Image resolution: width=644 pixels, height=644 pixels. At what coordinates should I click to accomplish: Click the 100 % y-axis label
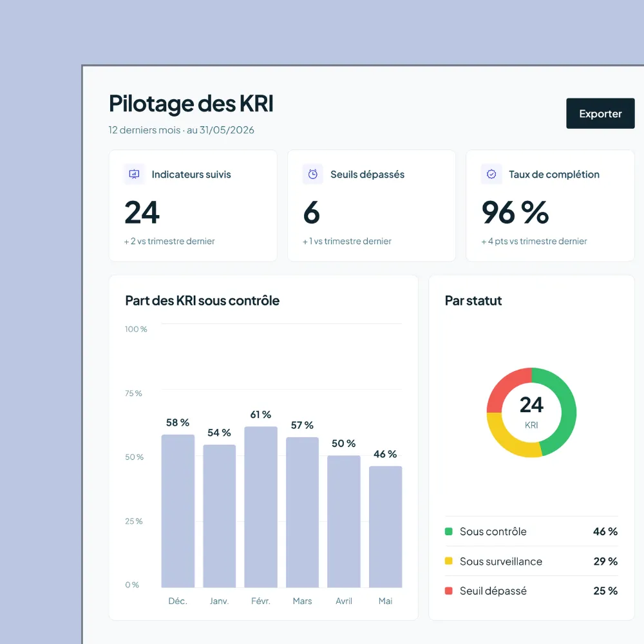coord(136,329)
